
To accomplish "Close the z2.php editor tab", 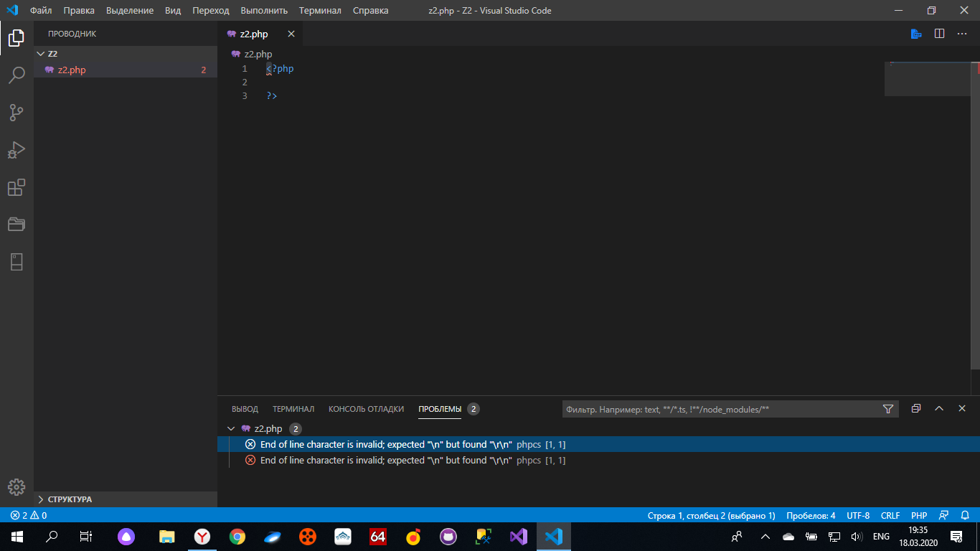I will [x=291, y=34].
